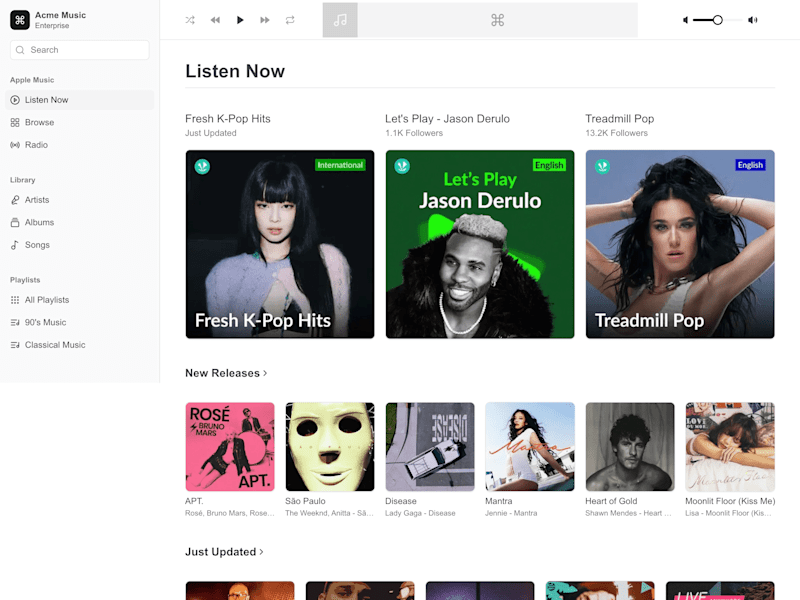
Task: Click 'Lady Gaga - Disease' caption
Action: point(420,513)
